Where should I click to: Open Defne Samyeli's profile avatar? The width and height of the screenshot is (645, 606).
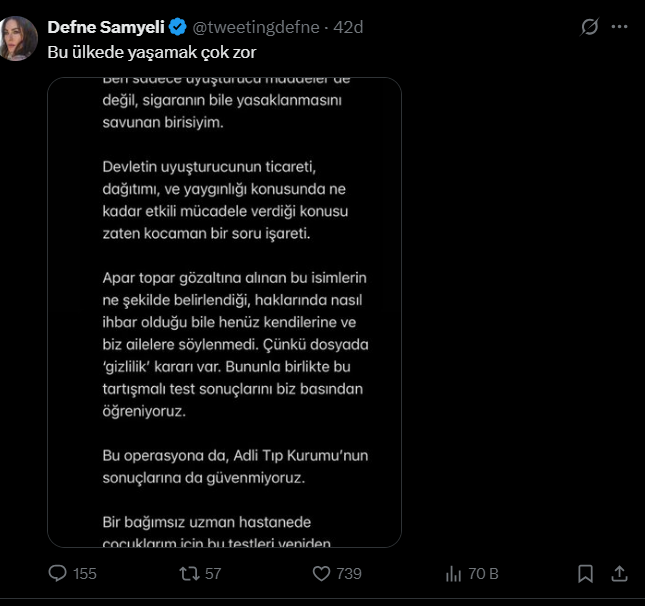pyautogui.click(x=20, y=40)
